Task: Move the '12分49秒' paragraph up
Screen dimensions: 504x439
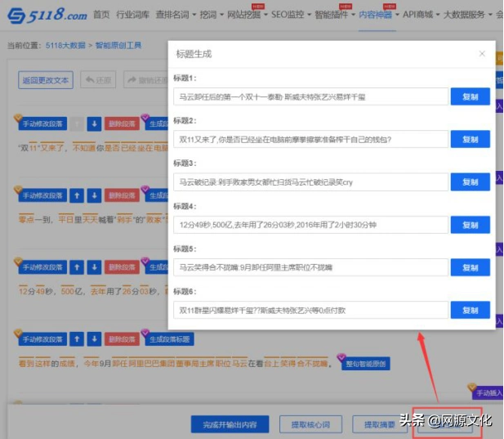Action: pyautogui.click(x=77, y=267)
